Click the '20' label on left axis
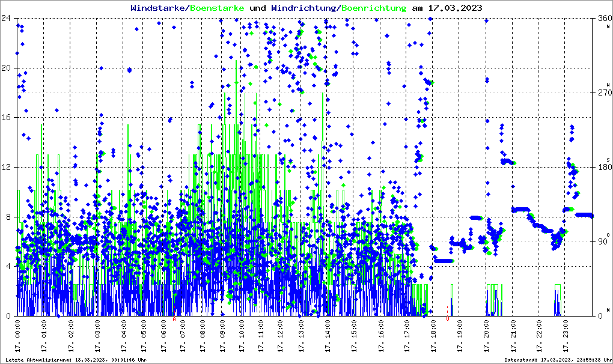 tap(6, 68)
